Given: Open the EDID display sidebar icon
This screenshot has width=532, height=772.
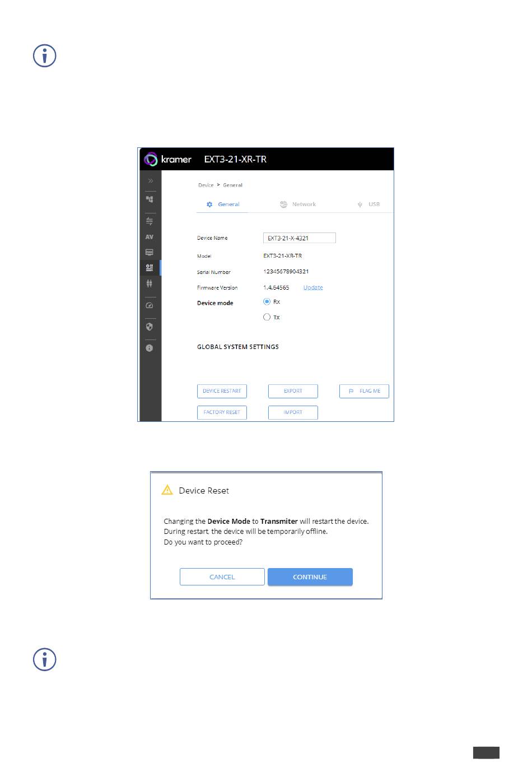Looking at the screenshot, I should (150, 253).
